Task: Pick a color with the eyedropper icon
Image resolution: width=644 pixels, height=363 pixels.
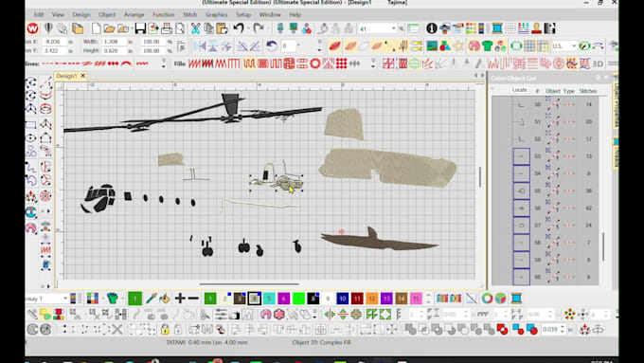Action: (x=151, y=299)
